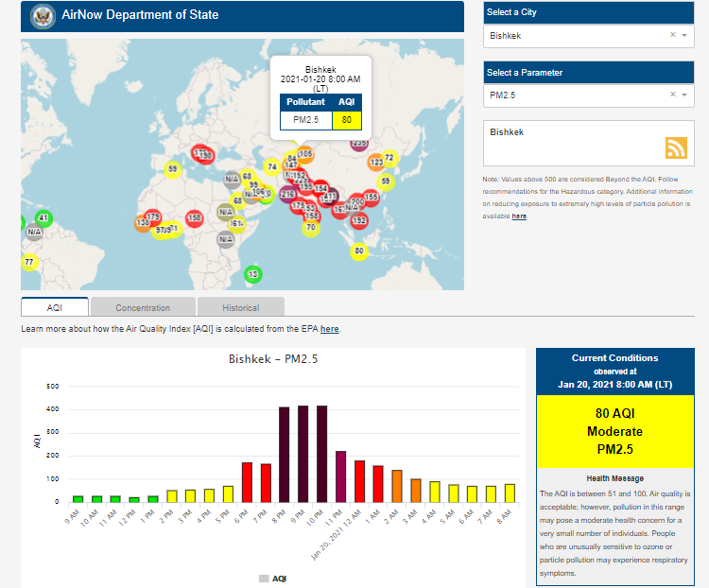Click the Department of State seal logo

(x=42, y=16)
